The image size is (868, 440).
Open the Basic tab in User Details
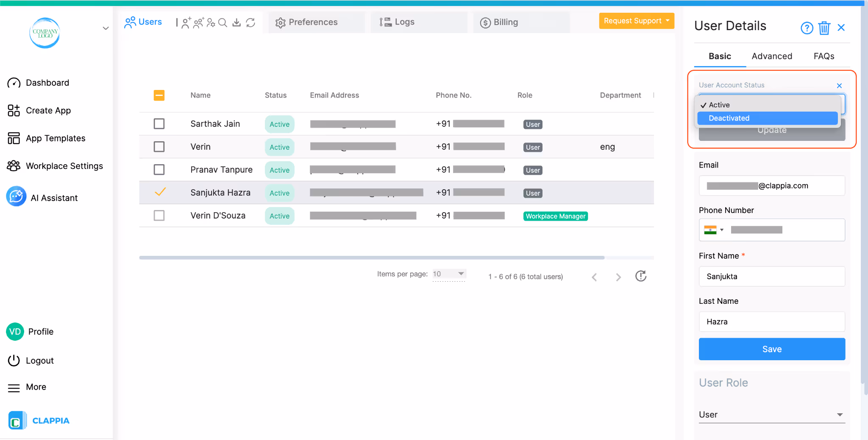pos(720,56)
